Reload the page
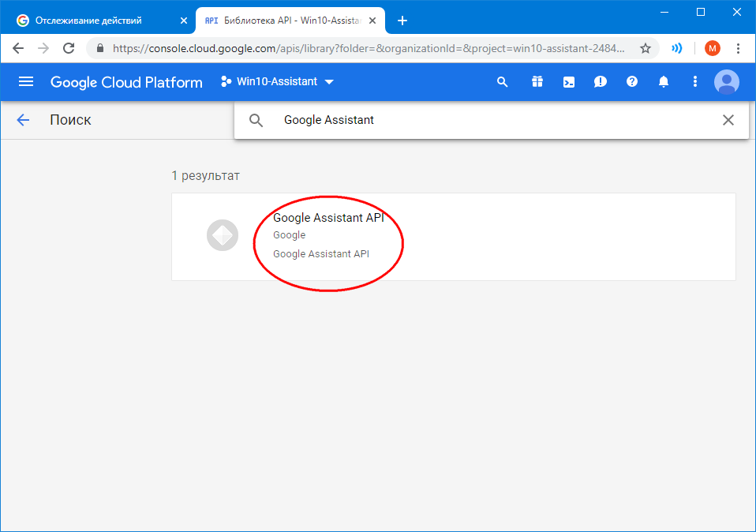756x532 pixels. pyautogui.click(x=69, y=48)
